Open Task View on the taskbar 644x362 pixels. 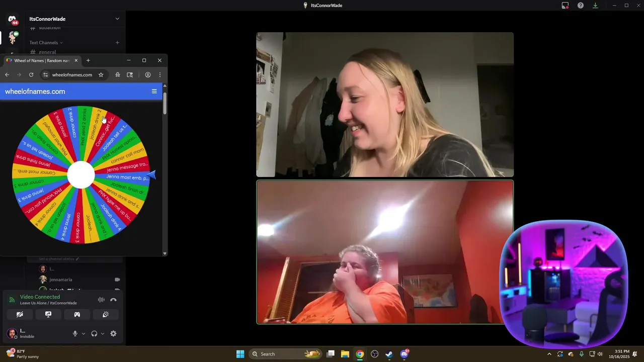pyautogui.click(x=331, y=354)
